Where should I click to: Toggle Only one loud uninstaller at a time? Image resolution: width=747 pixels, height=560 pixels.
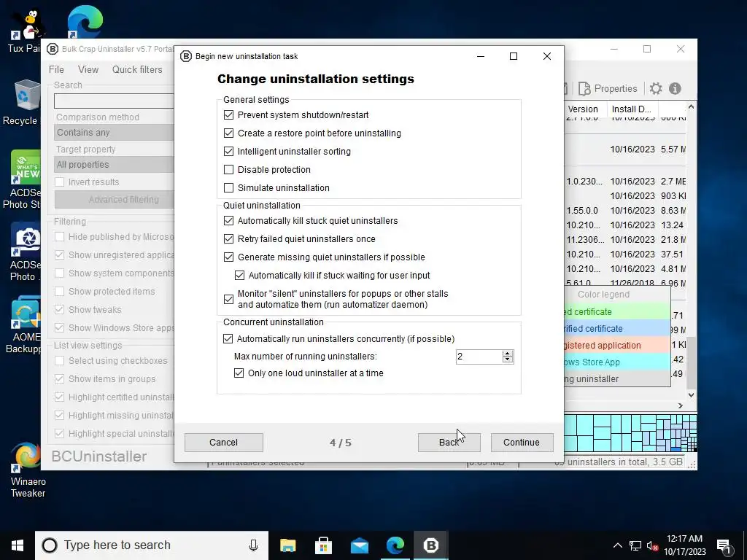pos(239,373)
